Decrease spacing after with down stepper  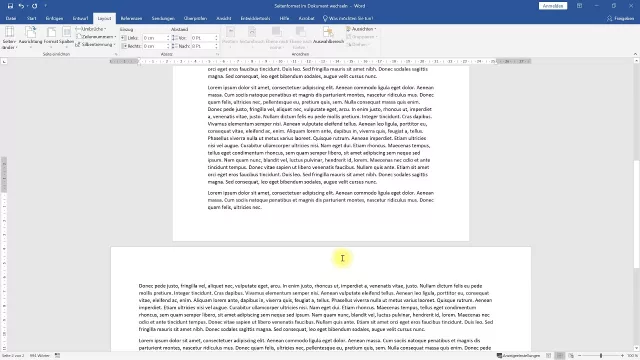[216, 48]
